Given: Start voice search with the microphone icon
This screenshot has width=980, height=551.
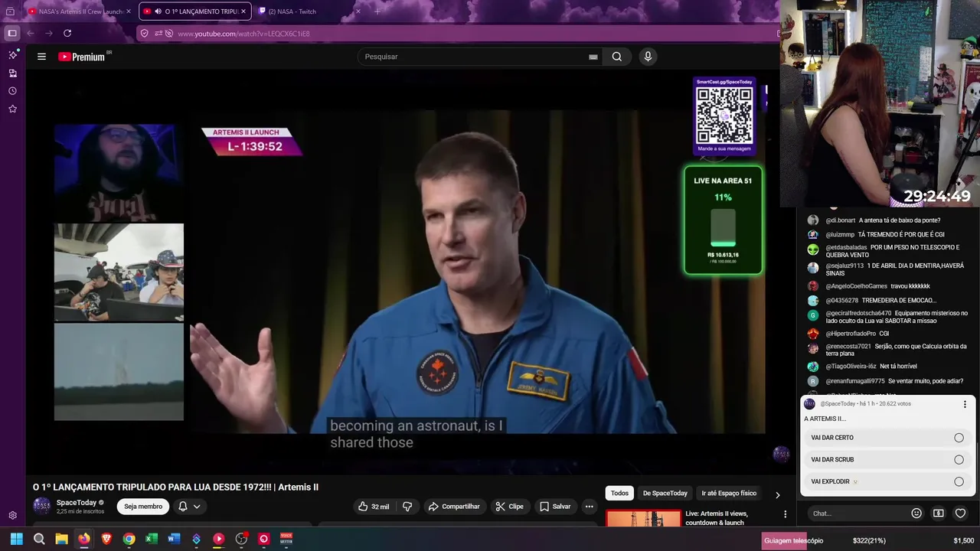Looking at the screenshot, I should [x=648, y=57].
